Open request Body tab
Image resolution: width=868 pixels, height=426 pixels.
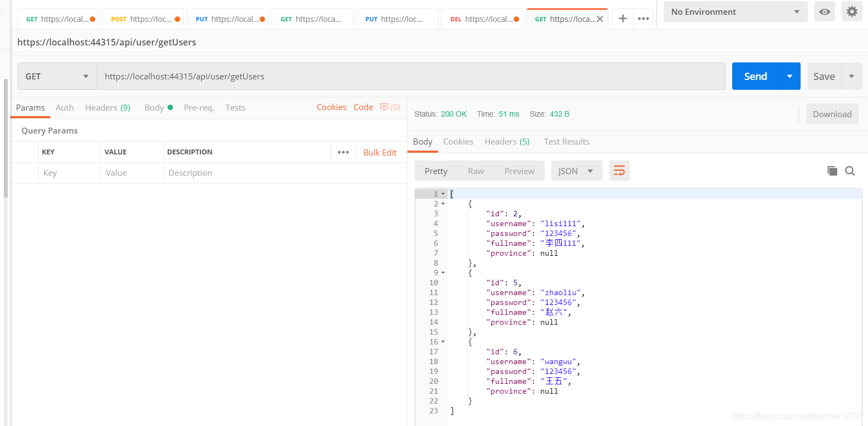coord(158,108)
